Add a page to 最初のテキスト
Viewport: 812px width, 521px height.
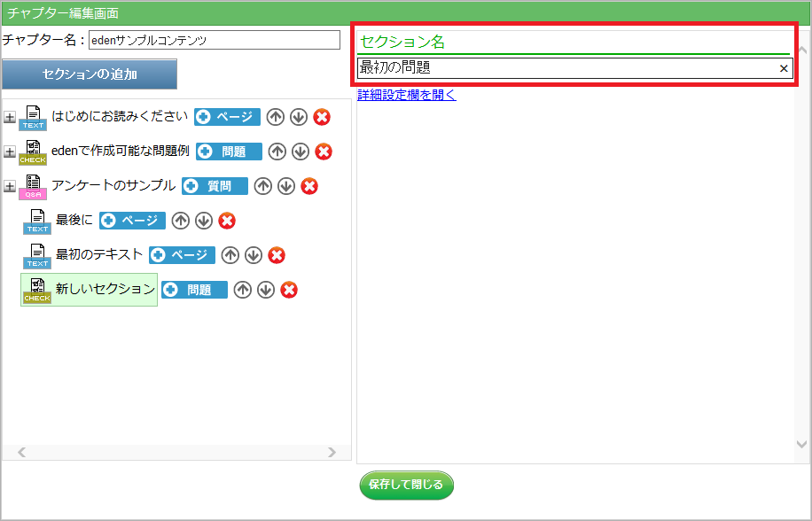[183, 255]
